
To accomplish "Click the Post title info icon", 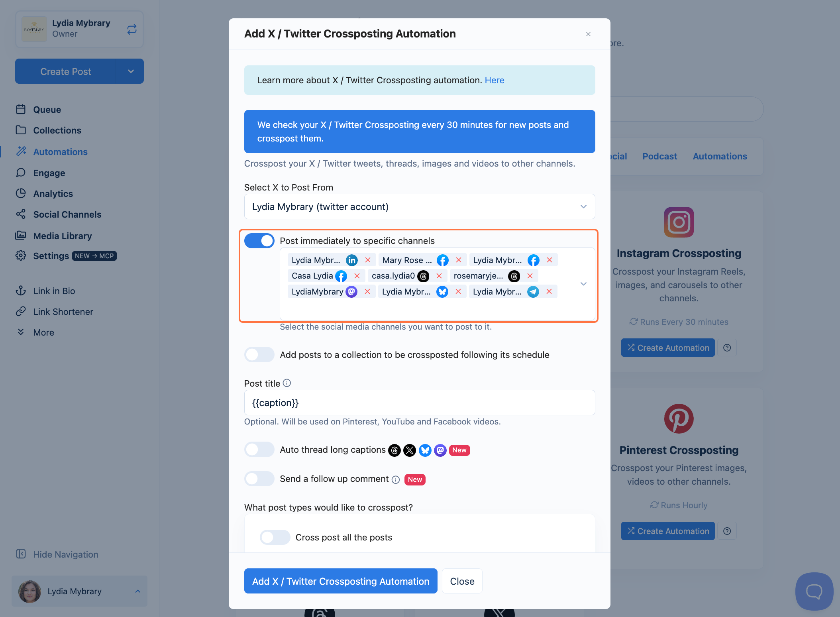I will click(287, 383).
